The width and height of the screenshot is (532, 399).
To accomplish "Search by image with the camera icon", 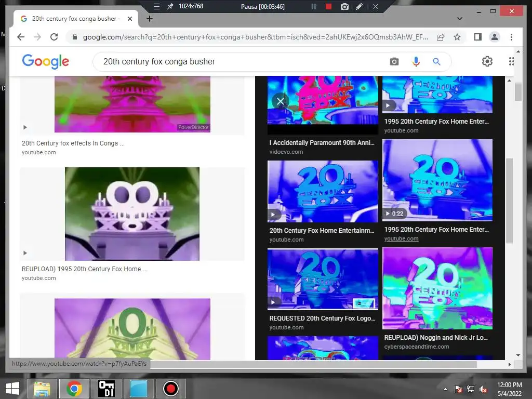I will pyautogui.click(x=394, y=61).
